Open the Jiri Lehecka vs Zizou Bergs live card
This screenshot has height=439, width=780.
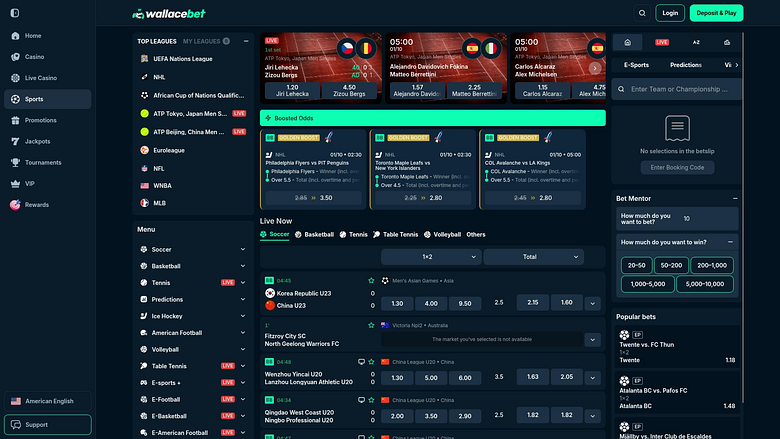click(321, 68)
